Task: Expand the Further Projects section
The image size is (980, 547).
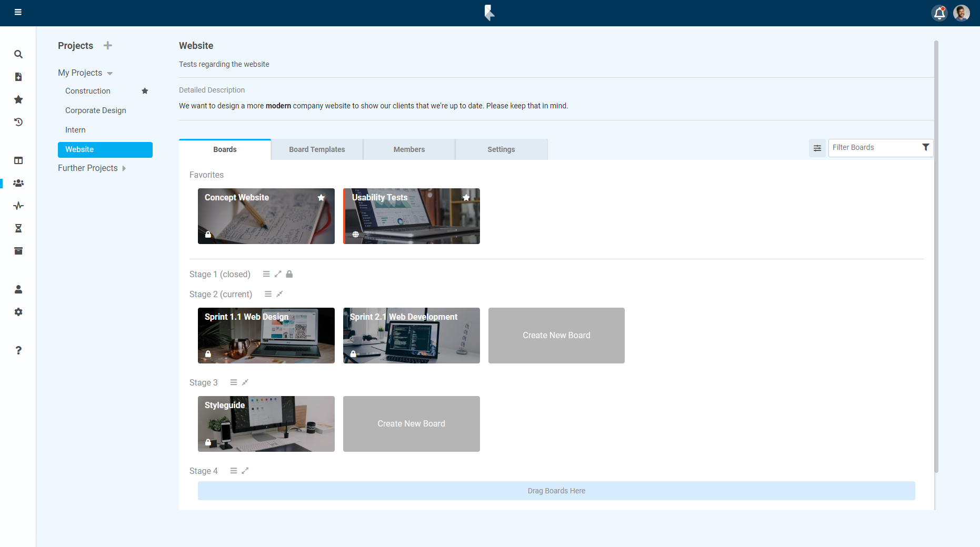Action: click(x=124, y=168)
